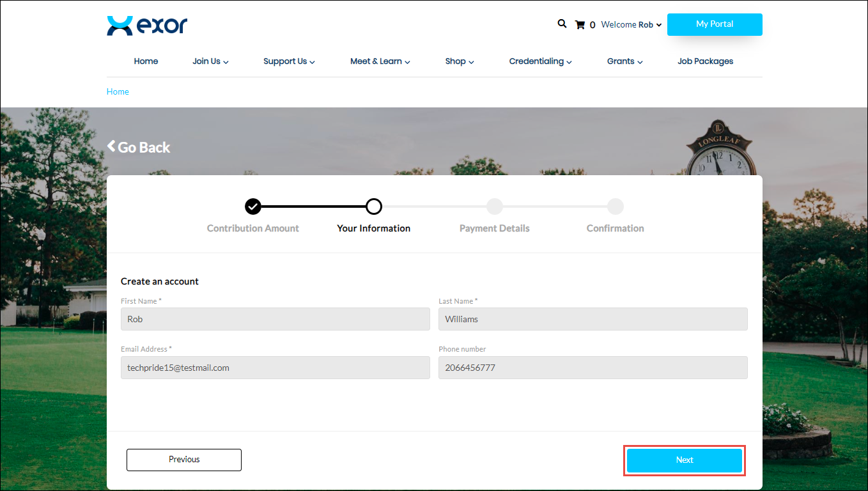Expand the Welcome Rob user dropdown
Image resolution: width=868 pixels, height=491 pixels.
pyautogui.click(x=632, y=25)
